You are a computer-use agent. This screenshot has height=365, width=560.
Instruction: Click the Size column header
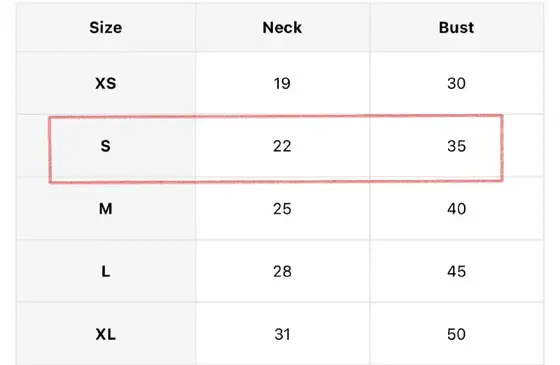click(106, 28)
